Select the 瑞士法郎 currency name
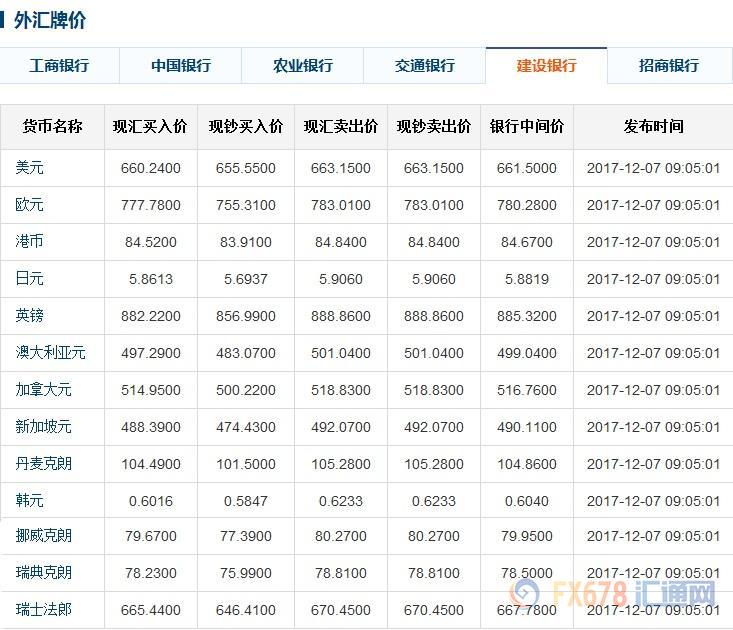 pos(43,609)
